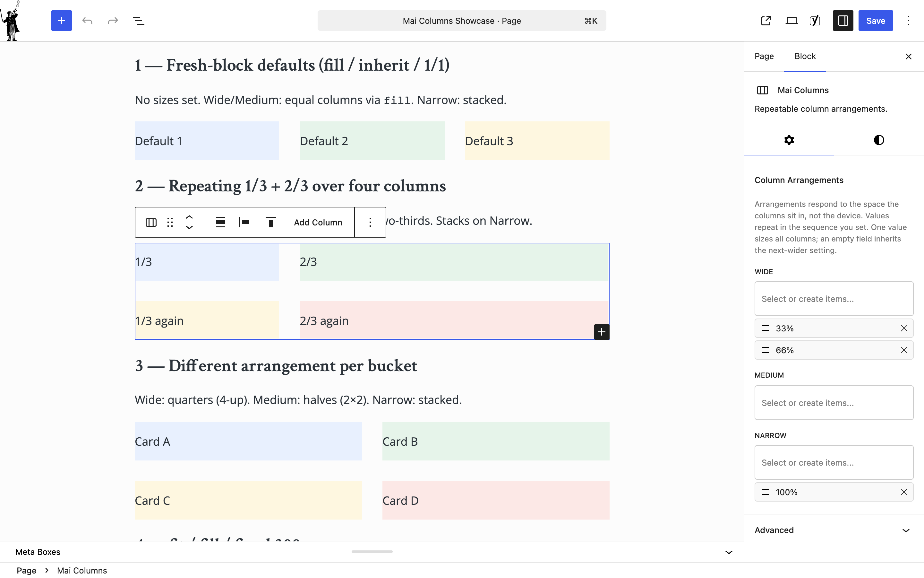Move the block down

pos(189,228)
